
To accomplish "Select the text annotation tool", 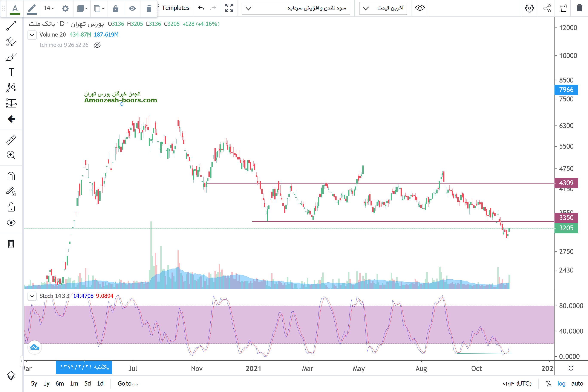I will pyautogui.click(x=11, y=72).
